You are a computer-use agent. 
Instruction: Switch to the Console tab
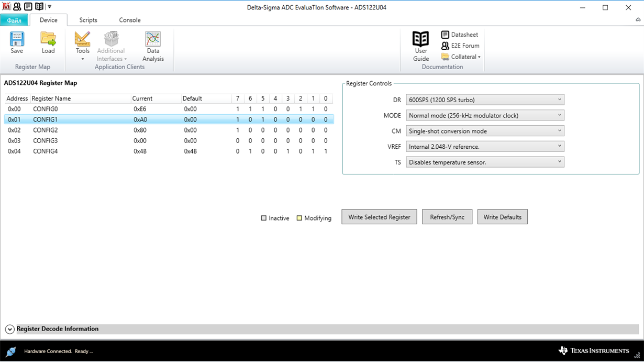click(130, 20)
